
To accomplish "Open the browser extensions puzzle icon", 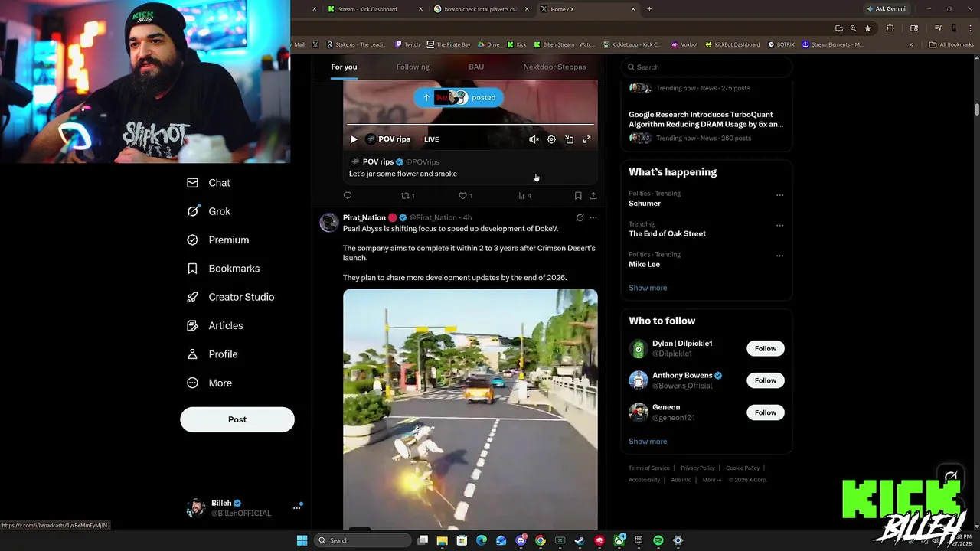I will (x=890, y=28).
